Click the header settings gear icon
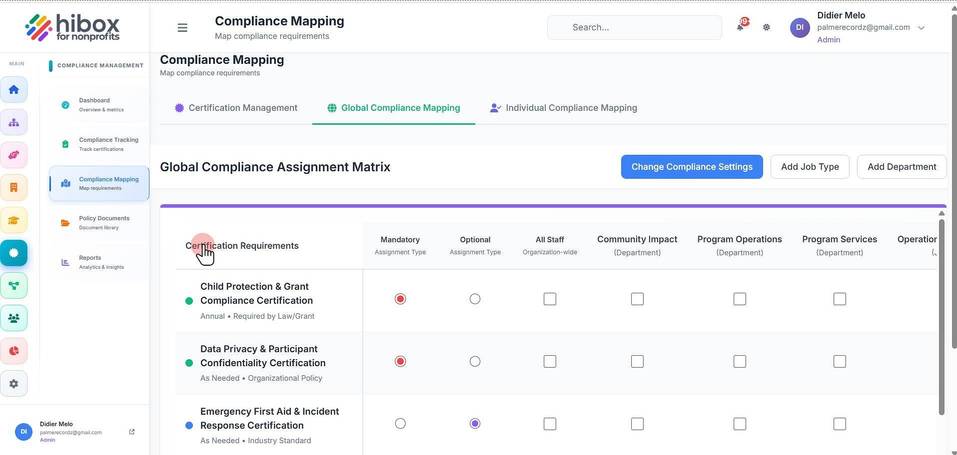Image resolution: width=957 pixels, height=455 pixels. tap(767, 27)
